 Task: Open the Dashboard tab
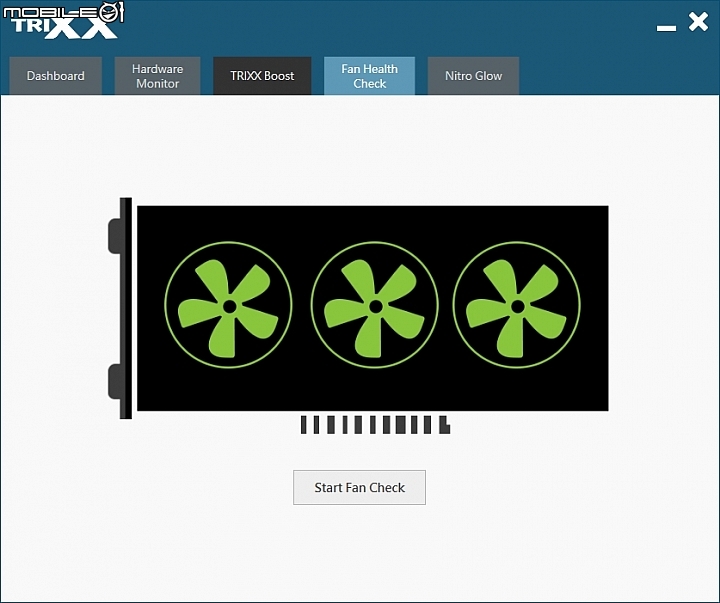click(x=56, y=76)
